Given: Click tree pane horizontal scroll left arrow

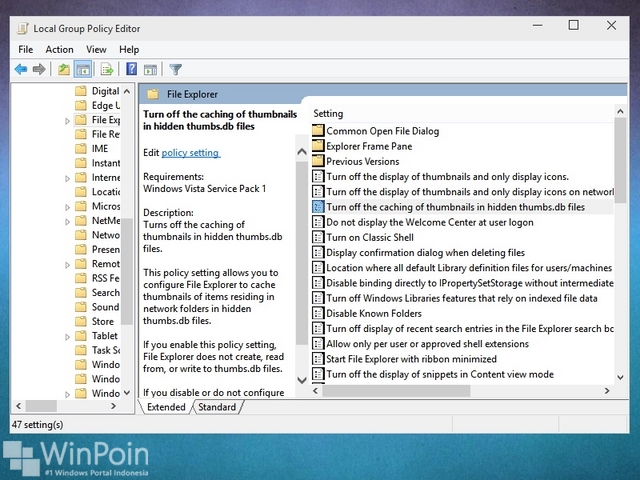Looking at the screenshot, I should [x=18, y=406].
